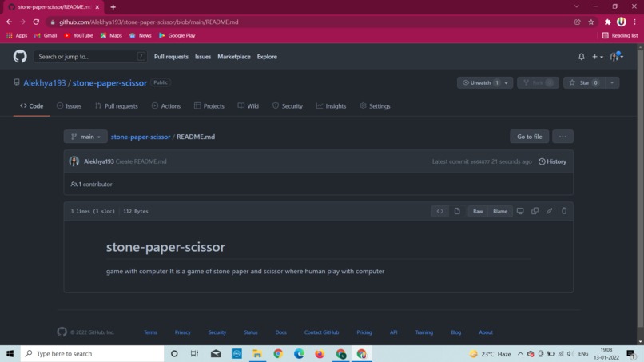Open the Reading list
Screen dimensions: 644x362
[x=620, y=35]
